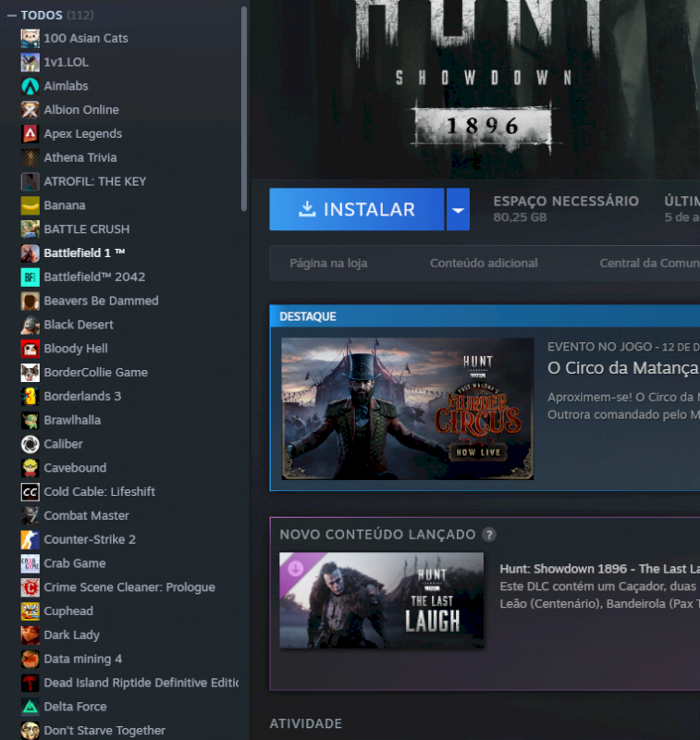700x740 pixels.
Task: Click the Cold Cable: Lifeshift CC icon
Action: pos(30,492)
